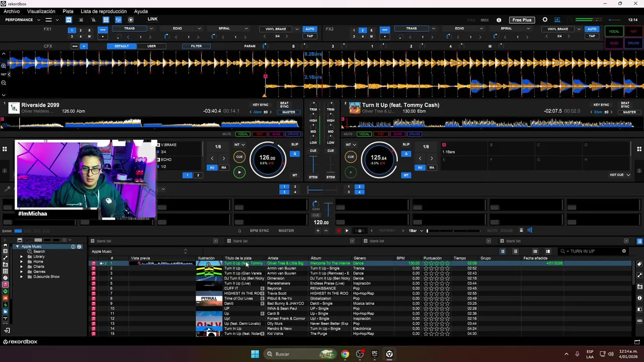This screenshot has height=362, width=644.
Task: Click the LINK button
Action: 152,20
